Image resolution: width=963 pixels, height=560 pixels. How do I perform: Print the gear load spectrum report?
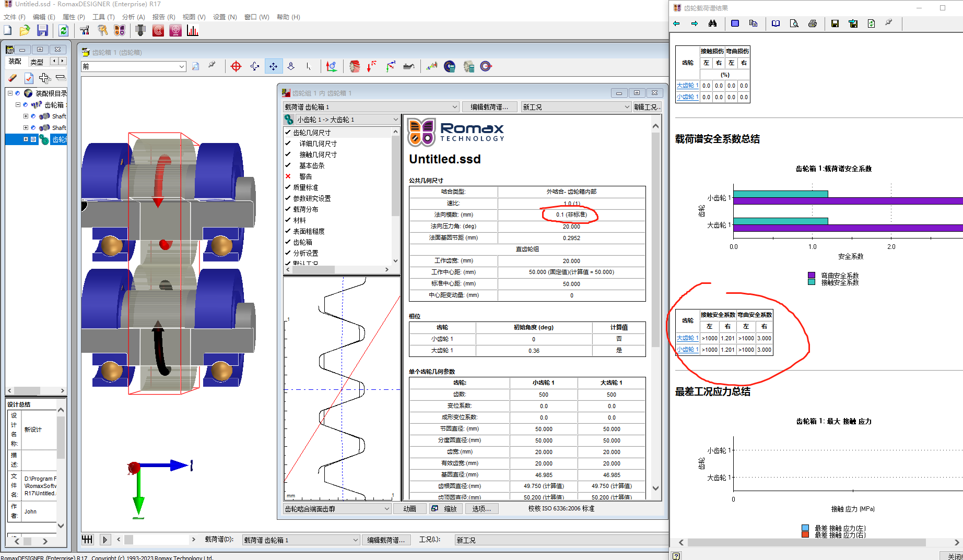pos(812,23)
